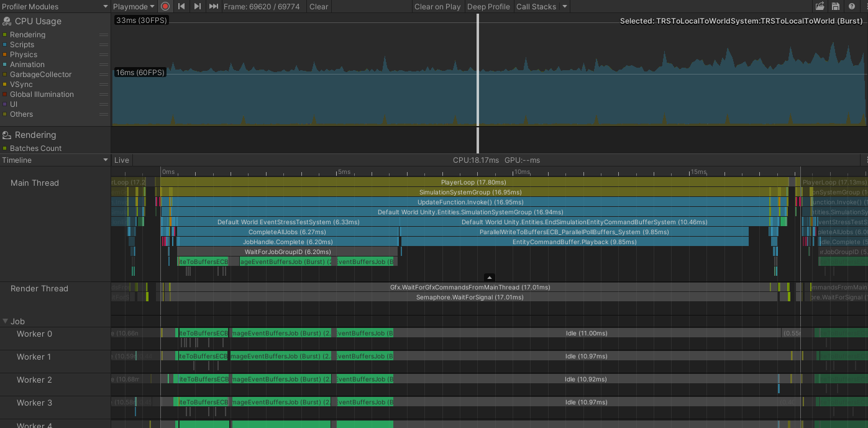Click the 'Frame: 69620 / 69774' text

[262, 6]
